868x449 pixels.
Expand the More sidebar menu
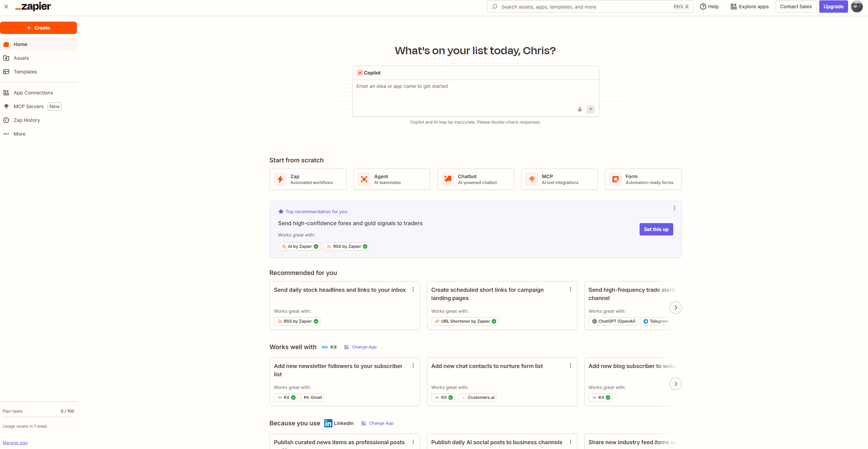pos(19,134)
